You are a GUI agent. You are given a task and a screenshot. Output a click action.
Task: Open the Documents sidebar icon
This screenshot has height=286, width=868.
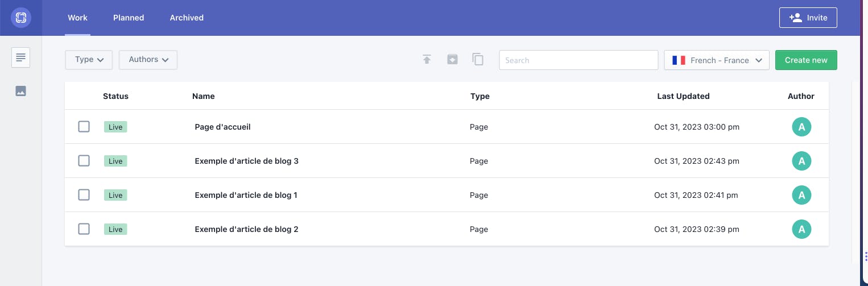(21, 57)
